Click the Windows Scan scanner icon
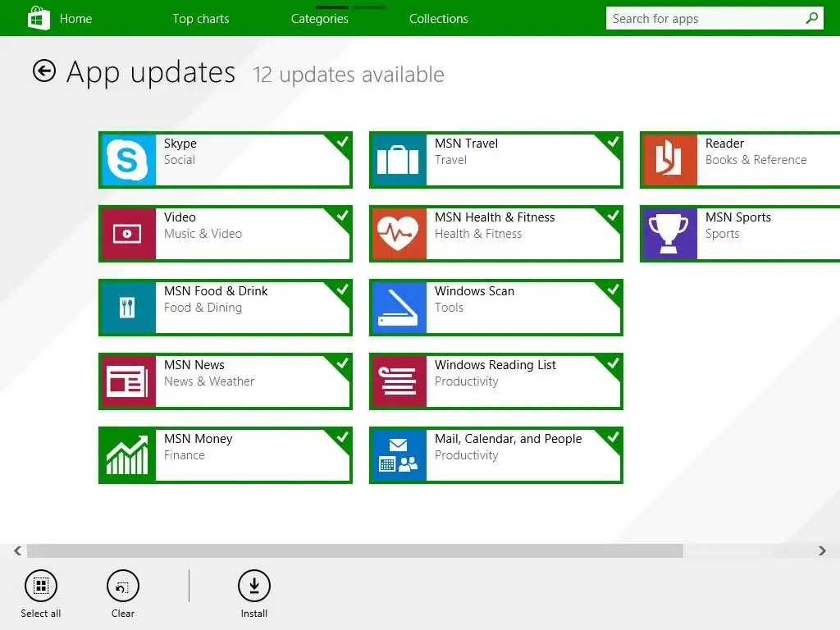 (x=398, y=308)
